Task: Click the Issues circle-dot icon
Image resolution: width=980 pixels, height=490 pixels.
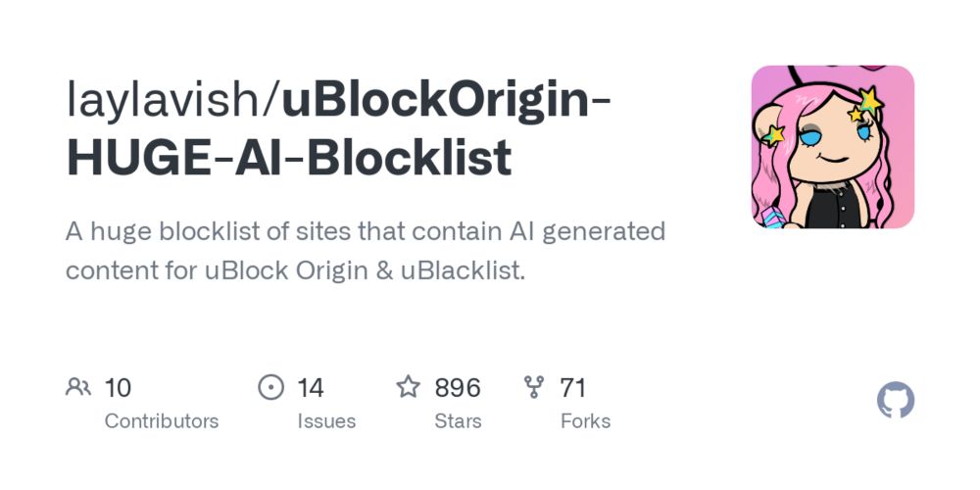Action: tap(270, 387)
